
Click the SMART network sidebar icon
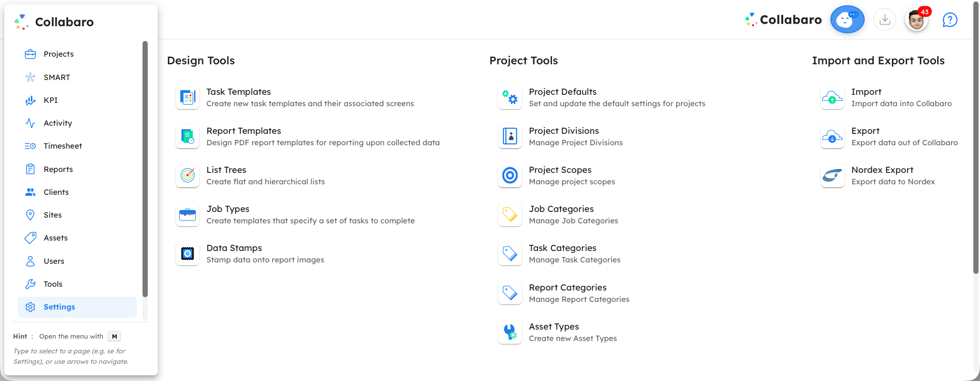click(30, 77)
